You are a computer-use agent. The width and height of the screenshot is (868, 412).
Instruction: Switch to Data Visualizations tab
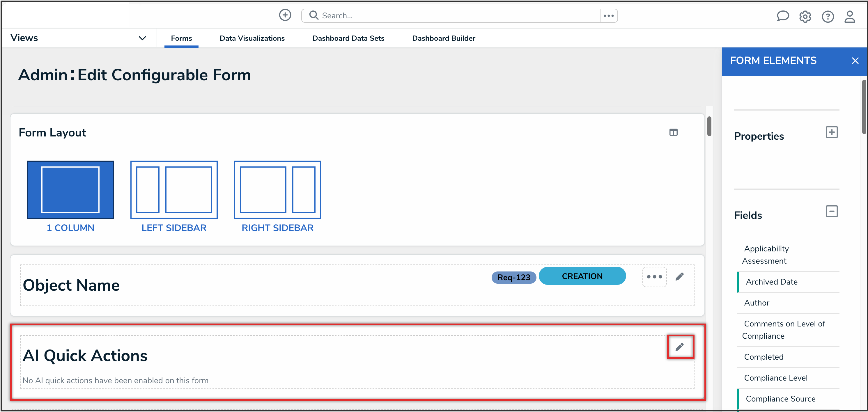252,38
